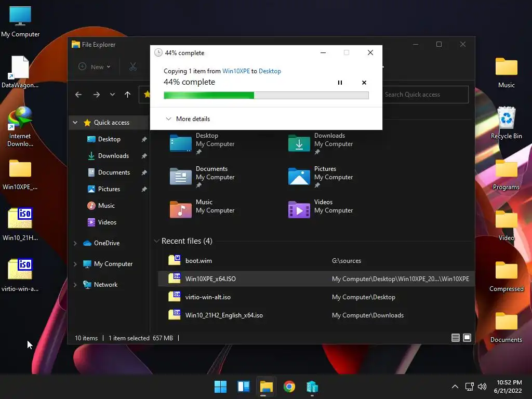Switch to details view layout

pos(456,338)
